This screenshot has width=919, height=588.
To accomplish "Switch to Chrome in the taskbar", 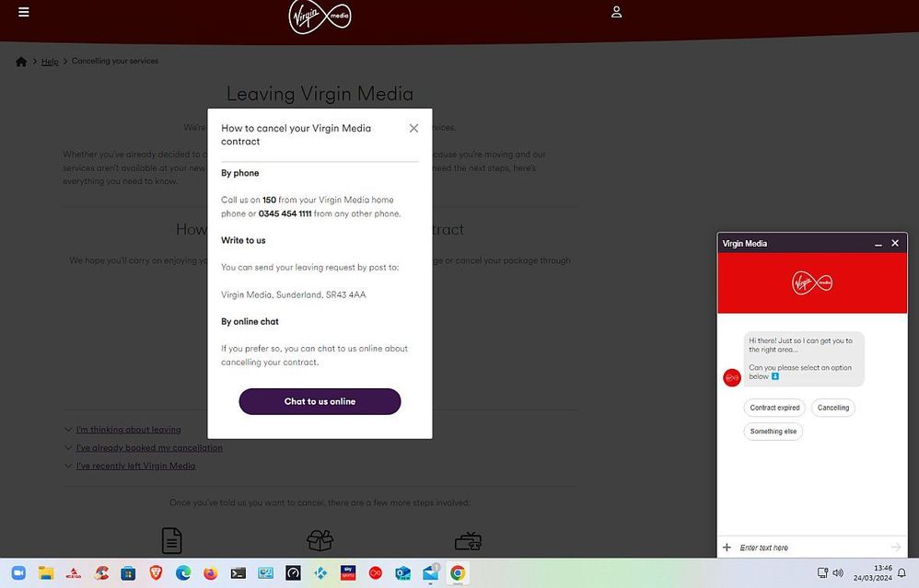I will pyautogui.click(x=458, y=572).
